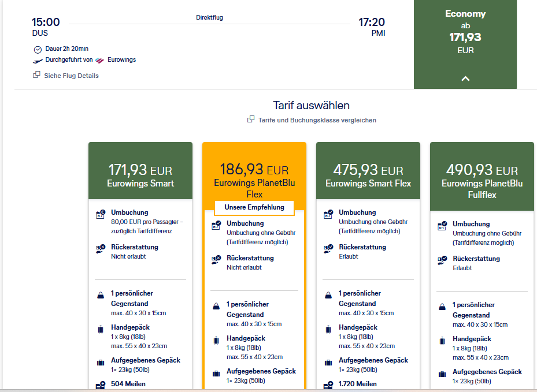537x392 pixels.
Task: Select Eurowings Smart Flex 475,93 EUR fare
Action: click(368, 171)
